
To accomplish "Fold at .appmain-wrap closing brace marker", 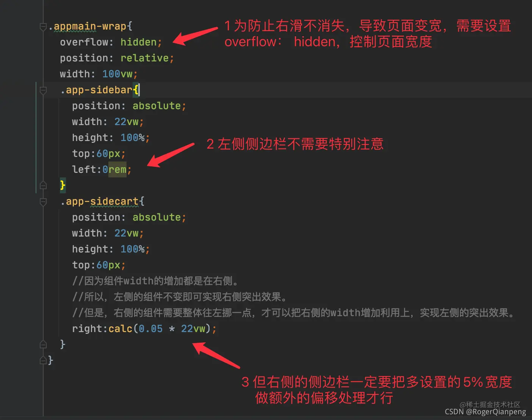I will 43,360.
